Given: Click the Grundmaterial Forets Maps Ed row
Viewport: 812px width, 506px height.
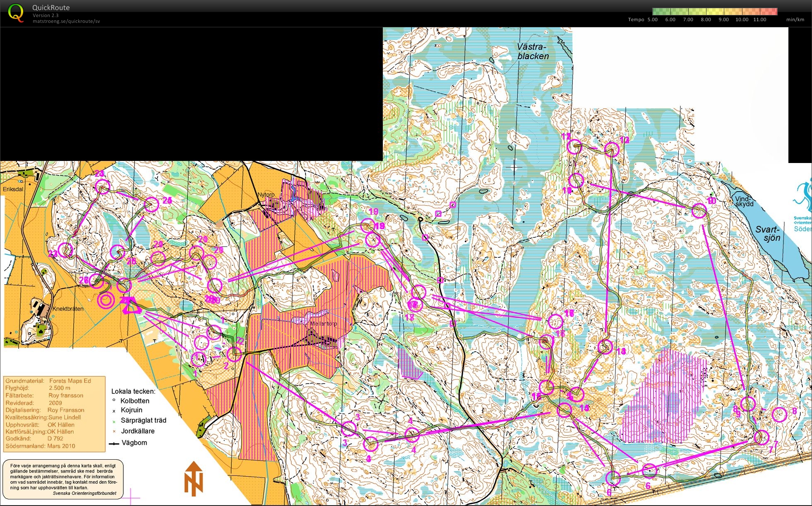Looking at the screenshot, I should pyautogui.click(x=48, y=381).
